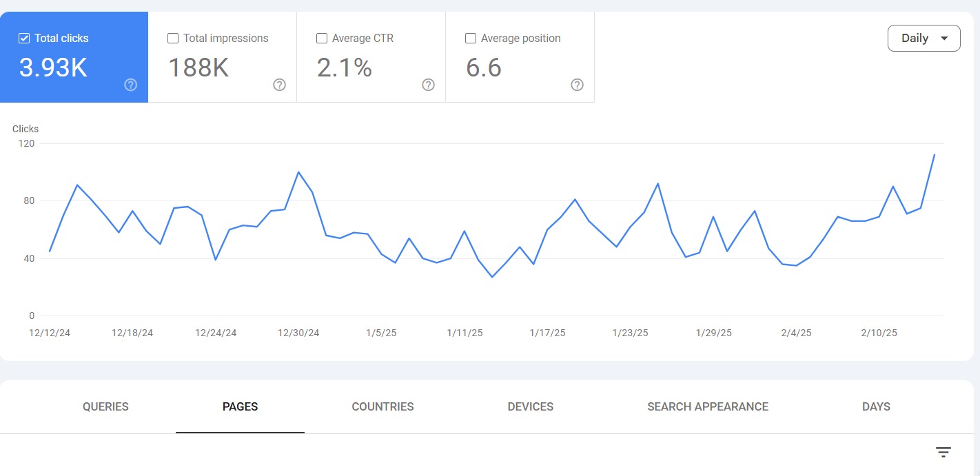980x476 pixels.
Task: Enable the Average position metric
Action: coord(470,38)
